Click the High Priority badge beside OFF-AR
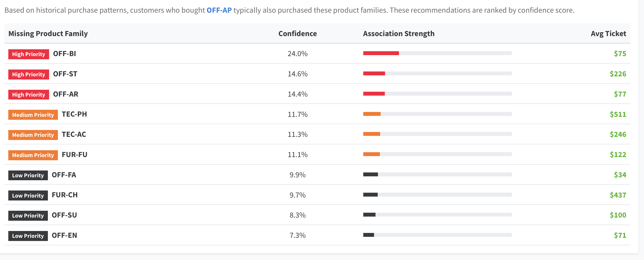 (29, 95)
